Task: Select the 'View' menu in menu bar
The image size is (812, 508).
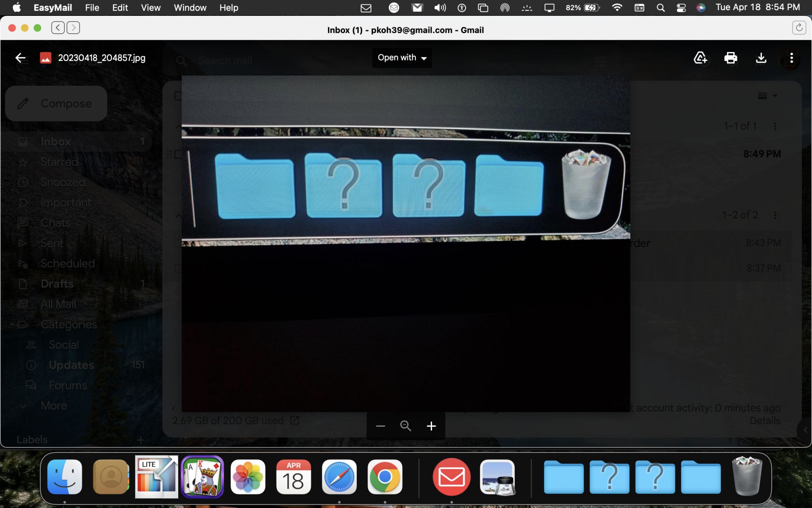Action: point(151,8)
